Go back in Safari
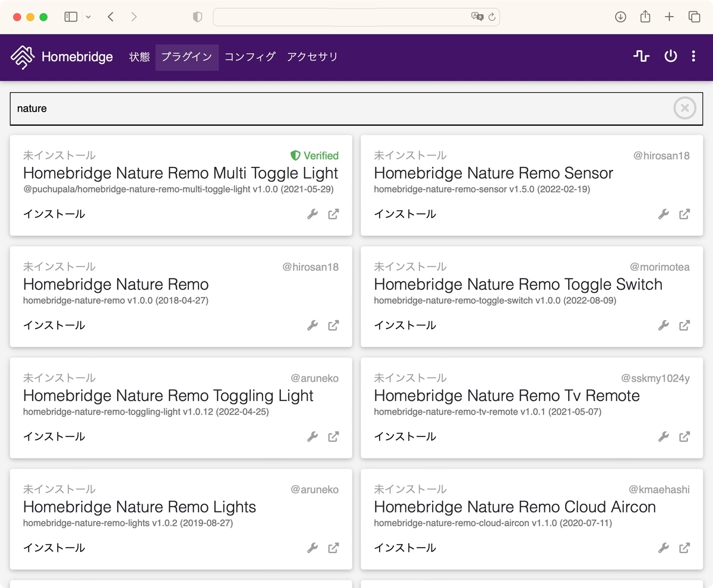The height and width of the screenshot is (588, 713). 111,17
